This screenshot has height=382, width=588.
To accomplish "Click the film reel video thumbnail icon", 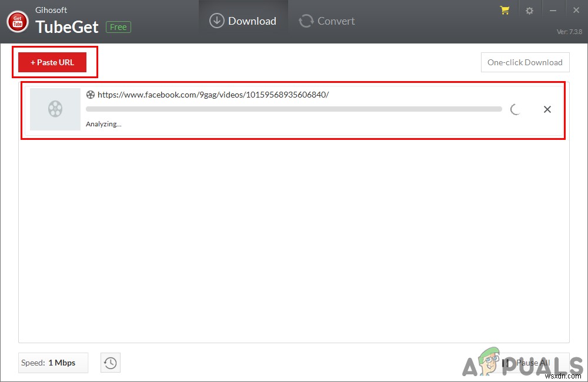I will 55,109.
